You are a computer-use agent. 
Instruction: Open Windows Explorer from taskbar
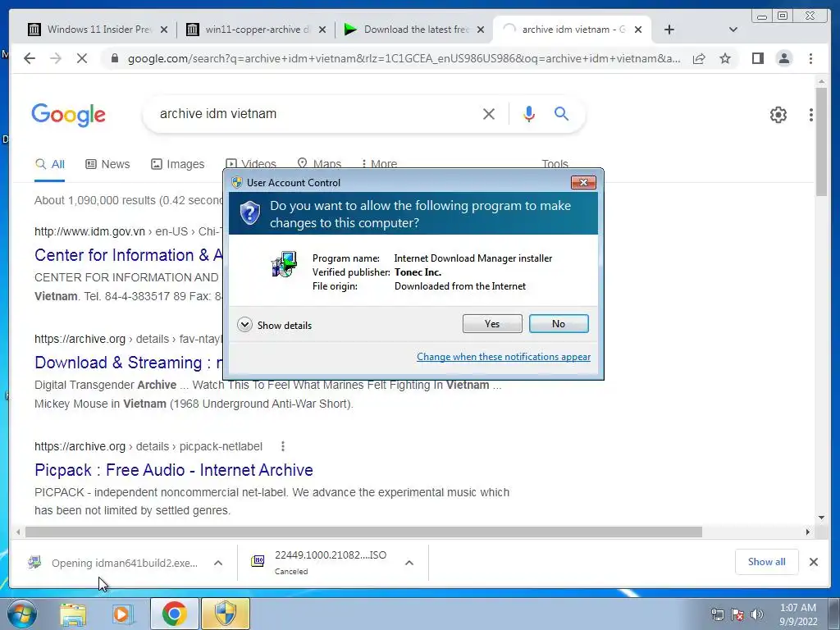point(73,614)
